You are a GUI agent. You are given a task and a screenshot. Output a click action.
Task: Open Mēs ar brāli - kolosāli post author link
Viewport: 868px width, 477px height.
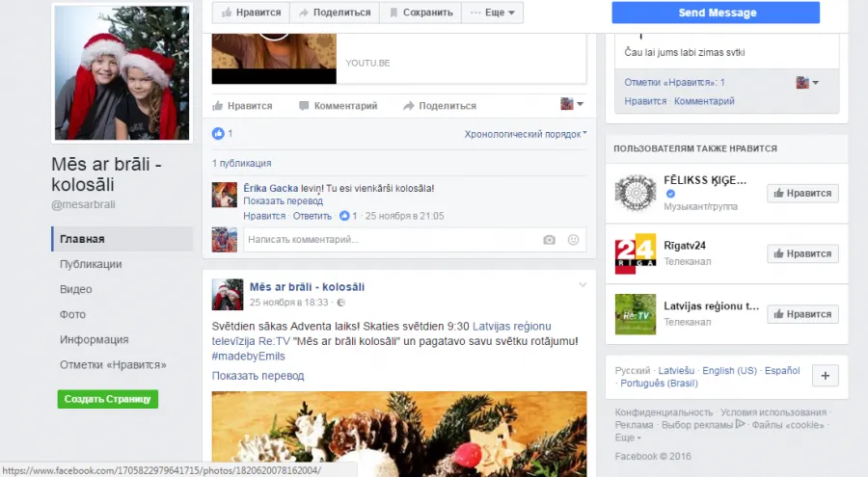307,286
